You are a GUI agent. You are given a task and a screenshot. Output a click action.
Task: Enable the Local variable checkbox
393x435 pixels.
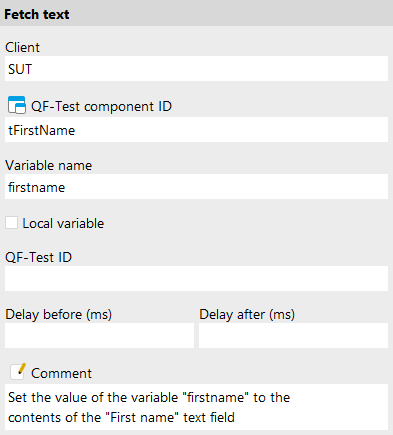click(x=11, y=223)
